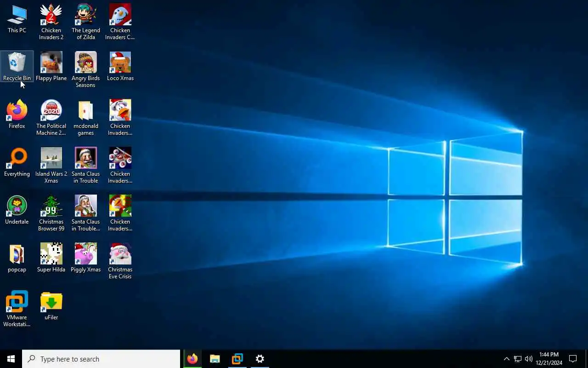
Task: Open the This PC desktop icon
Action: point(17,19)
